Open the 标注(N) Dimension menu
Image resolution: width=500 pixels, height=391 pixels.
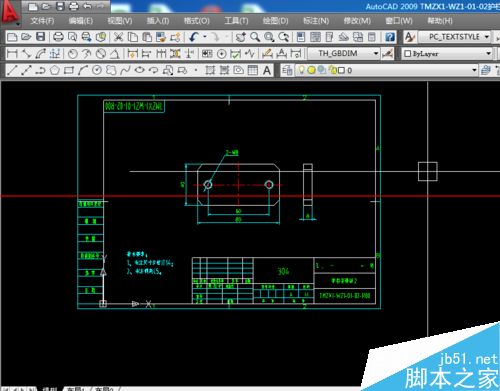(x=316, y=21)
